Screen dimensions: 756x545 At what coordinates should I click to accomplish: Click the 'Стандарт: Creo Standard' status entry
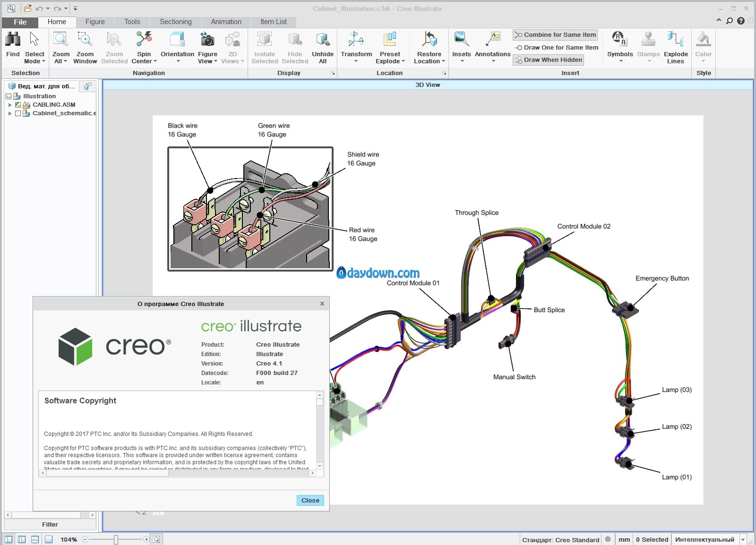tap(560, 539)
